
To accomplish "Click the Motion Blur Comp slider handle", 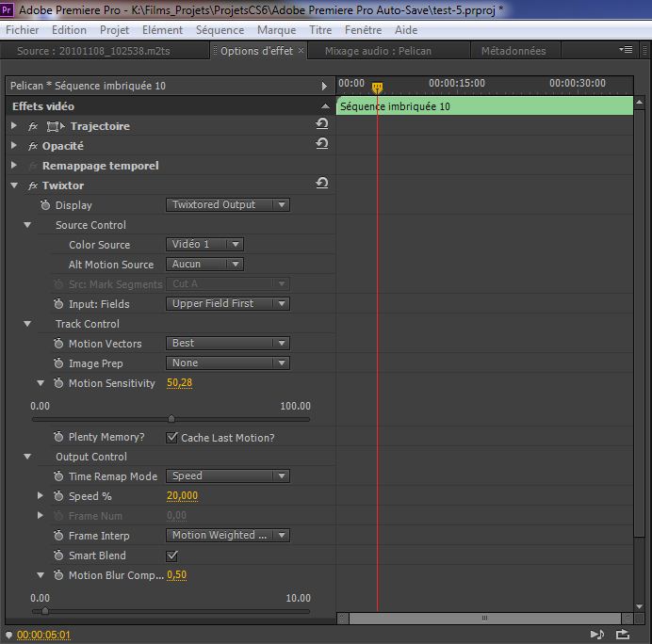I will [x=45, y=611].
